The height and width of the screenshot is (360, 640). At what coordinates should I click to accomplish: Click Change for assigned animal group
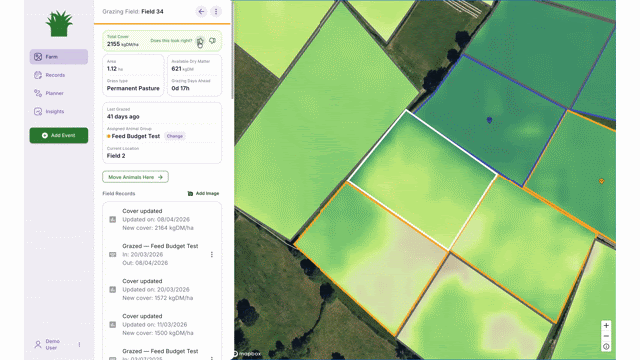pos(175,136)
